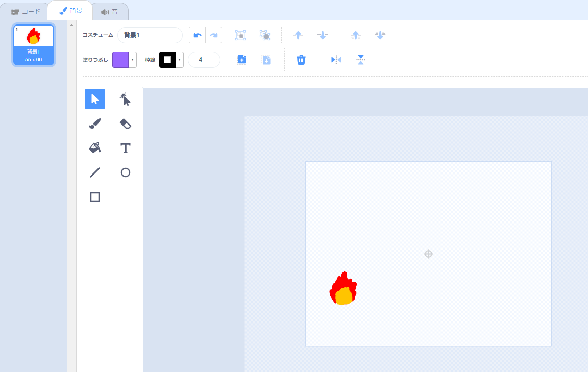Select the arrow Select tool
Image resolution: width=588 pixels, height=372 pixels.
point(95,99)
